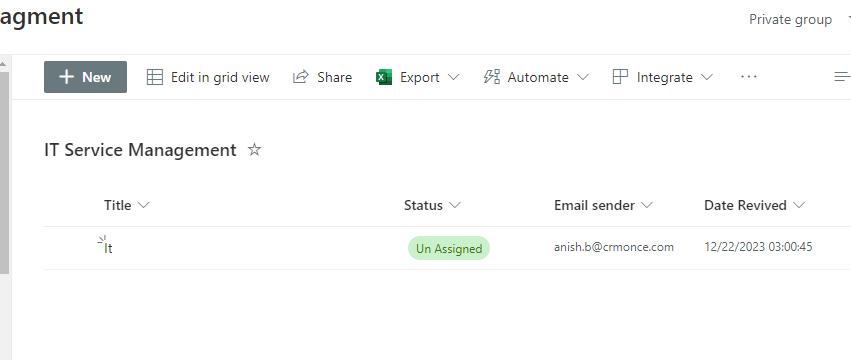The height and width of the screenshot is (360, 851).
Task: Click the Automate flow icon
Action: [491, 77]
